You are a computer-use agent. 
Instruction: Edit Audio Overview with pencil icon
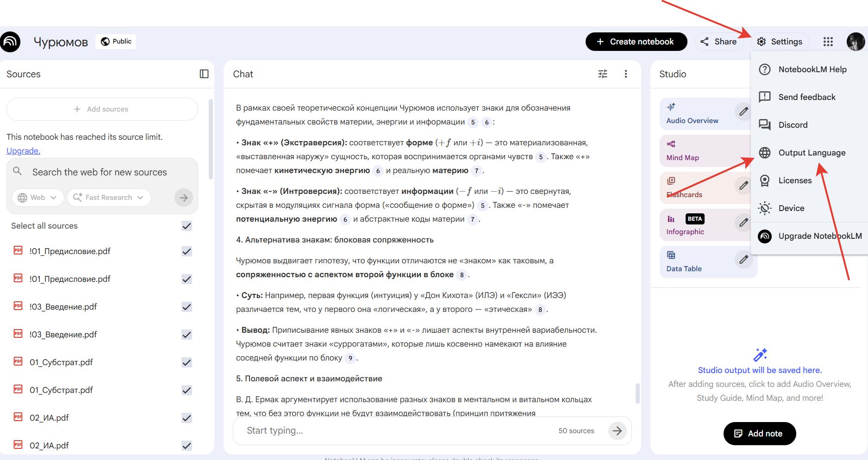(x=743, y=112)
